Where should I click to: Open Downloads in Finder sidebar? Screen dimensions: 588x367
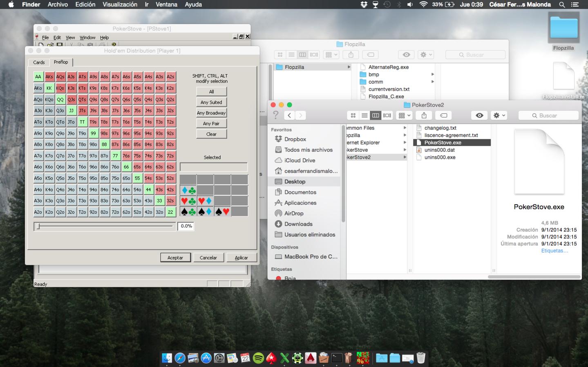click(298, 224)
